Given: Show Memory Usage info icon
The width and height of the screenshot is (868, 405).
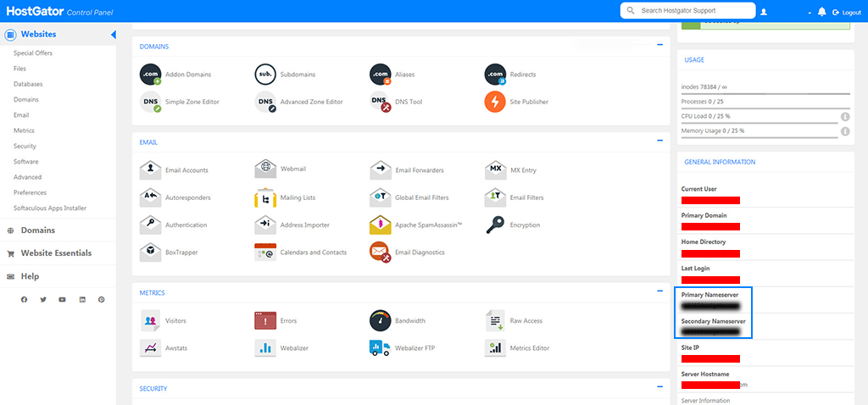Looking at the screenshot, I should [x=845, y=131].
